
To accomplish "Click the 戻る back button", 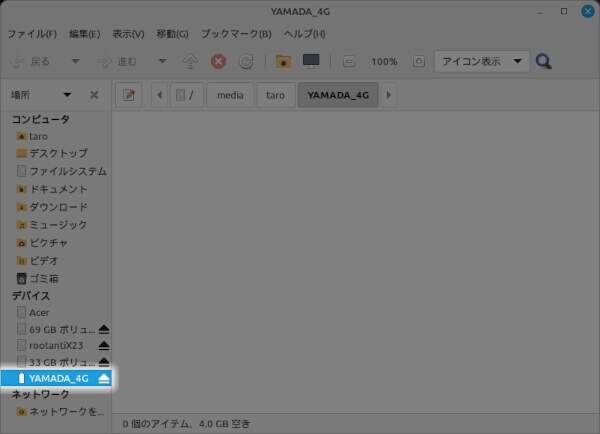I will pyautogui.click(x=31, y=61).
